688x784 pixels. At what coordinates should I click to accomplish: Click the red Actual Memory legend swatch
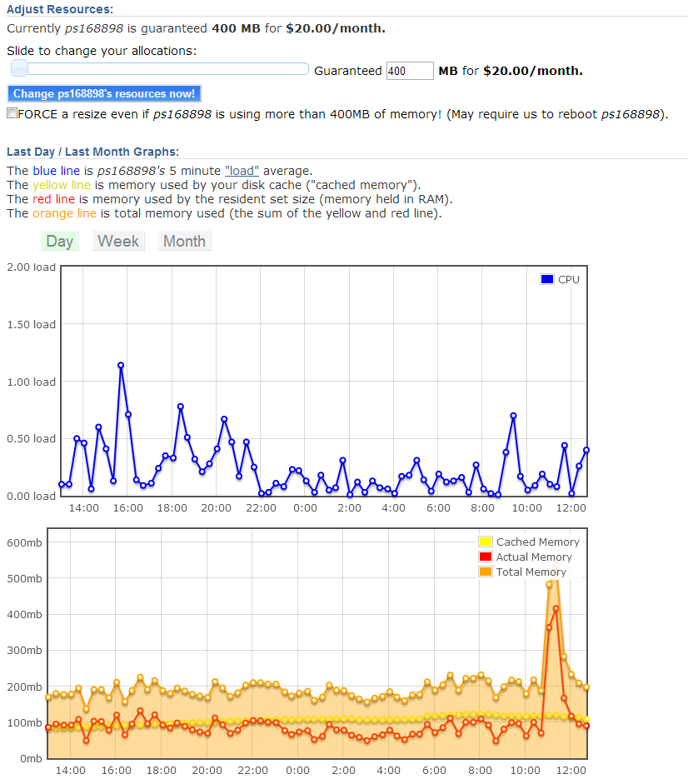(x=485, y=557)
